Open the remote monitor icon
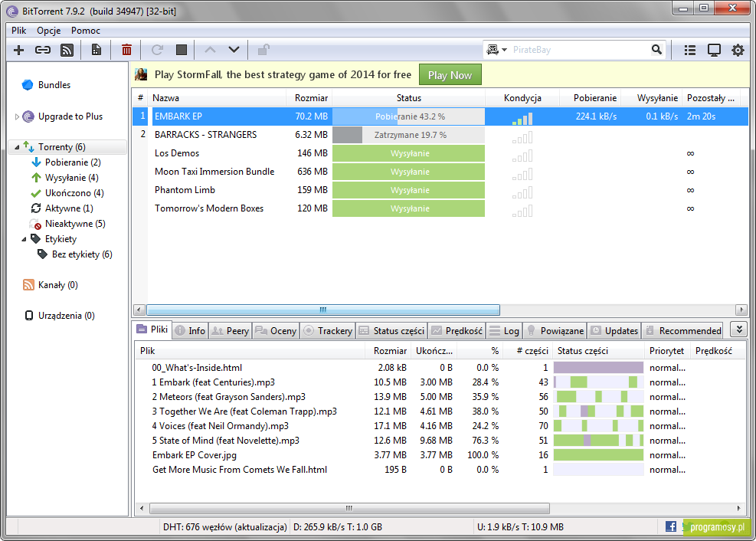This screenshot has width=756, height=541. pyautogui.click(x=714, y=50)
